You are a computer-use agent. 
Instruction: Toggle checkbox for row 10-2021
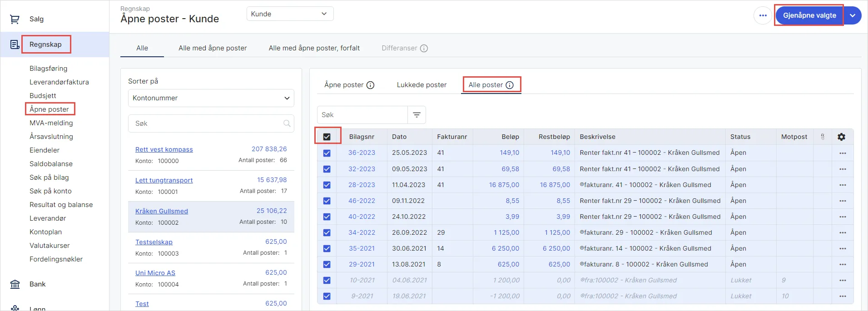(x=327, y=280)
